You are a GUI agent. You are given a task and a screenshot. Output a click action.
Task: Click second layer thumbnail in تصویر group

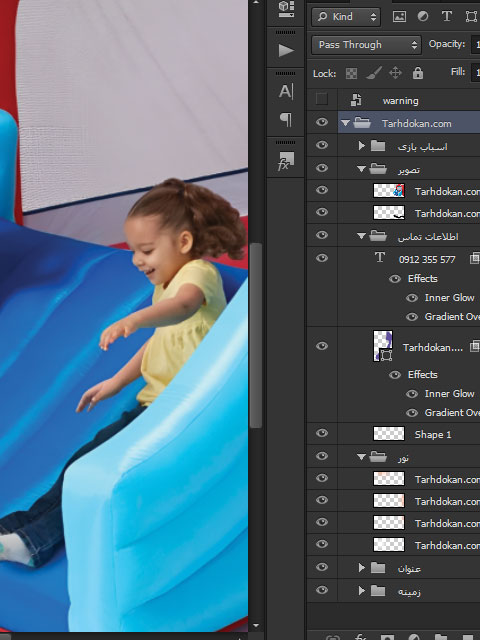tap(389, 212)
